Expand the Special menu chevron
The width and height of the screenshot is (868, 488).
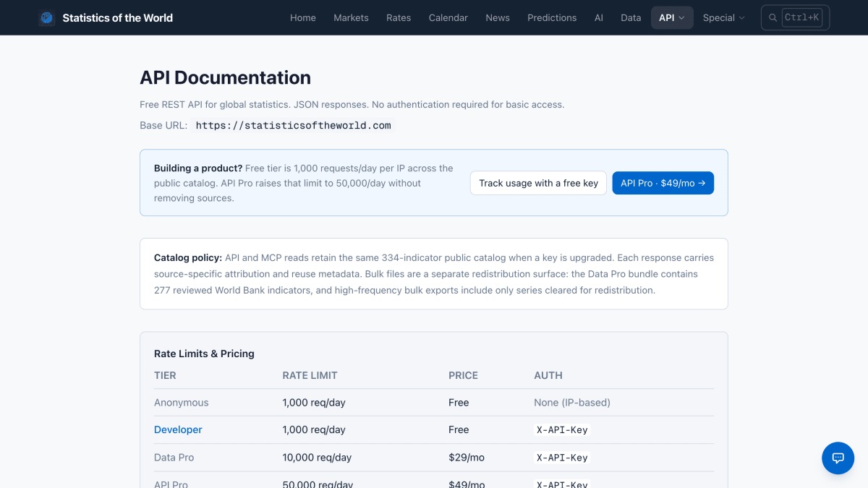pyautogui.click(x=742, y=17)
